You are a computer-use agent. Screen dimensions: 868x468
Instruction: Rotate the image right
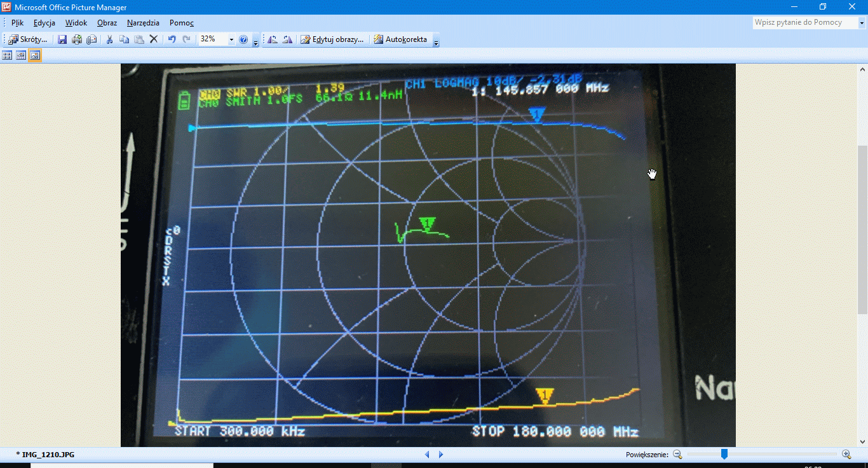coord(287,39)
